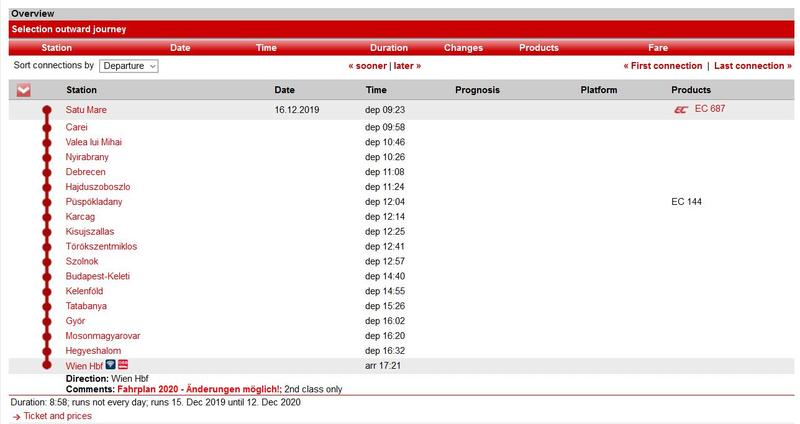Jump to Last connection
Viewport: 800px width, 424px height.
751,66
